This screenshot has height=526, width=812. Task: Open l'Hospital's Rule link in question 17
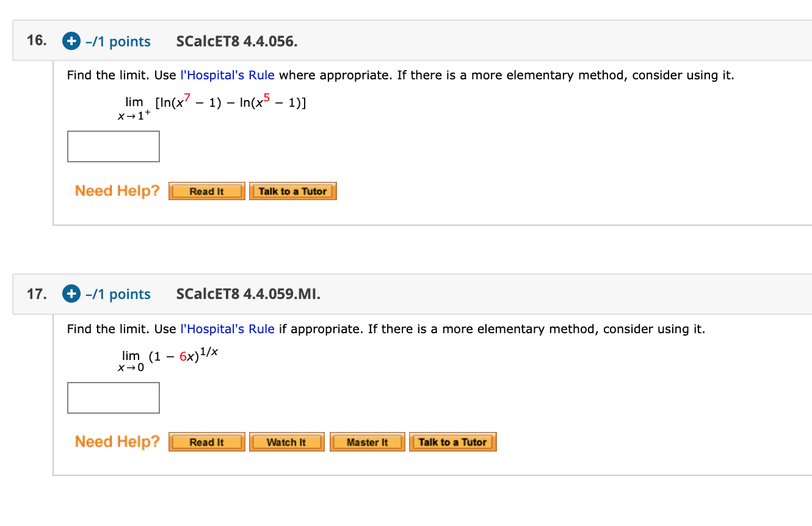click(227, 329)
